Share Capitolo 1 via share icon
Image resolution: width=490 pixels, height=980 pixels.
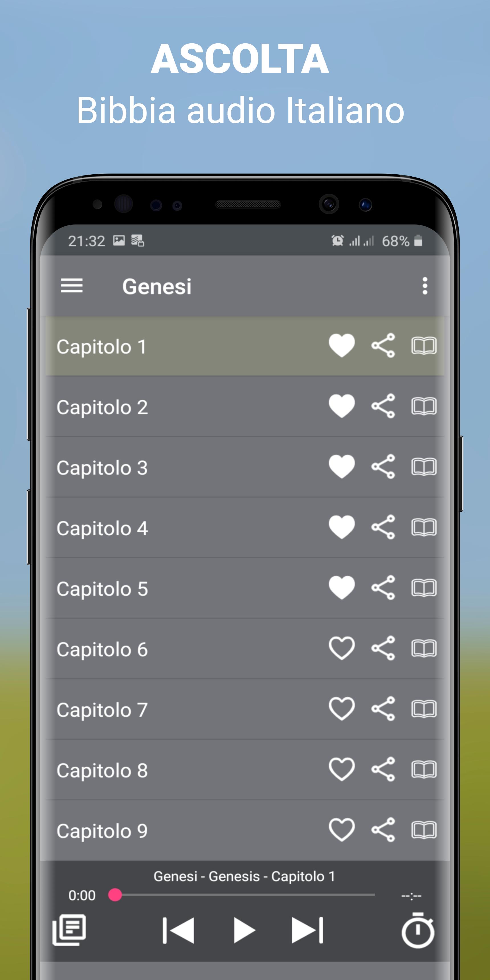[x=383, y=346]
